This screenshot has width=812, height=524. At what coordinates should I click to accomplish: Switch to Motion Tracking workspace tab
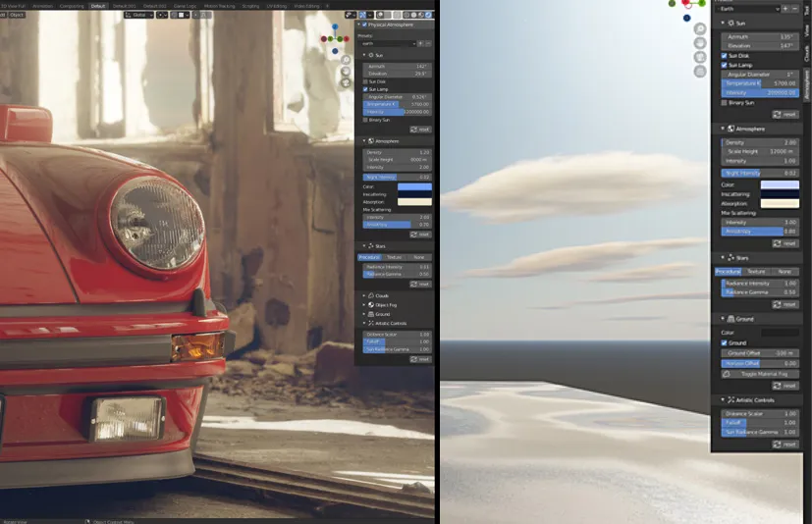[219, 6]
